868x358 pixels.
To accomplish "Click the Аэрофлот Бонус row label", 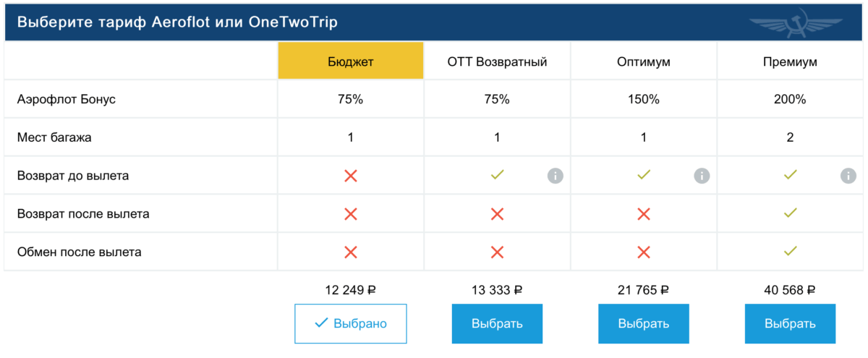I will click(x=67, y=100).
